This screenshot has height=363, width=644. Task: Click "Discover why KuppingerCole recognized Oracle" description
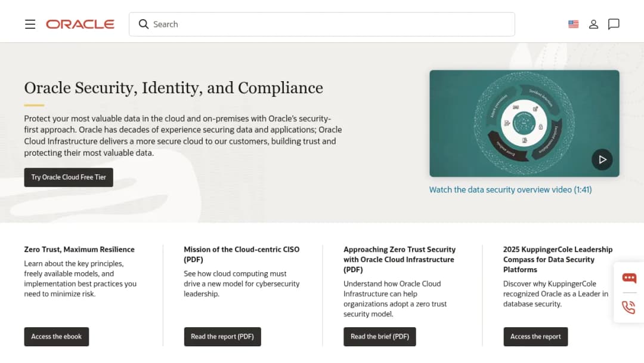pos(556,294)
